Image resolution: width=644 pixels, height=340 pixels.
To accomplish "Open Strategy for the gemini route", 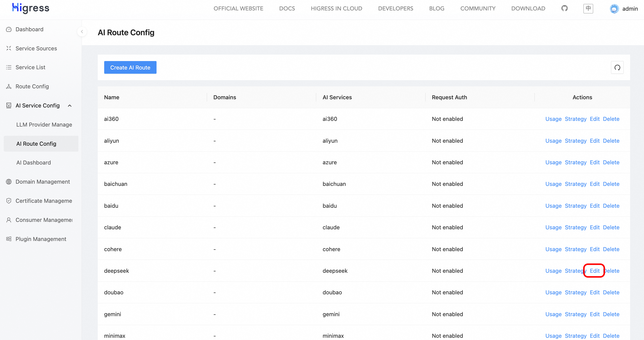I will pyautogui.click(x=575, y=314).
